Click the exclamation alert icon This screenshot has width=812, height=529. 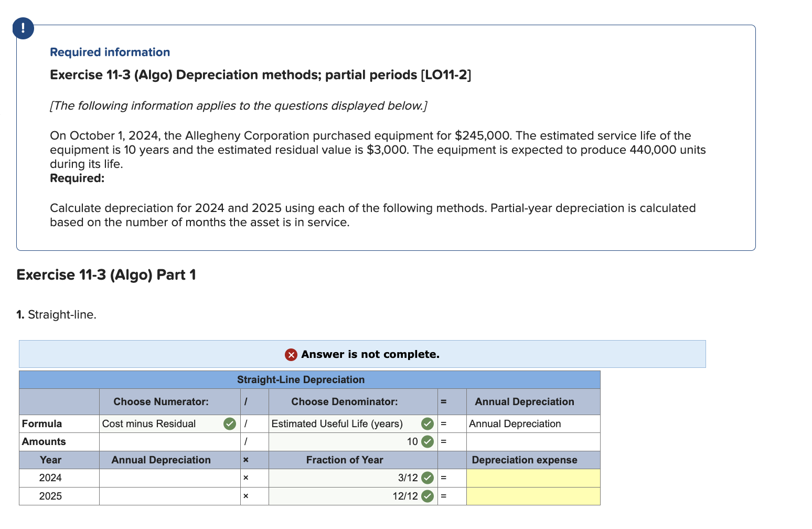[23, 28]
